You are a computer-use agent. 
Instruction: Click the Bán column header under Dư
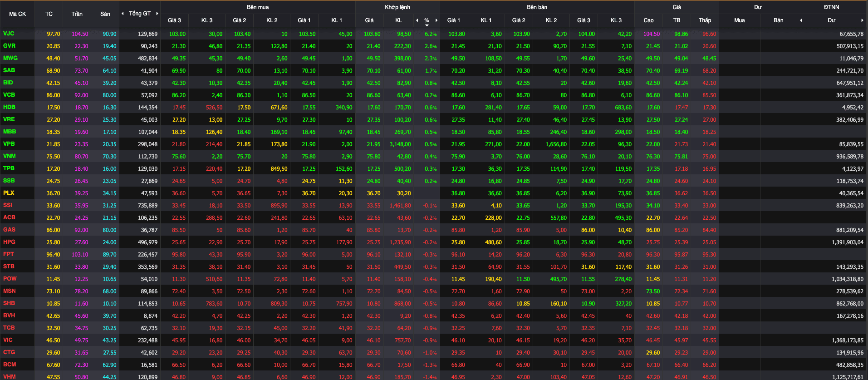tap(779, 20)
